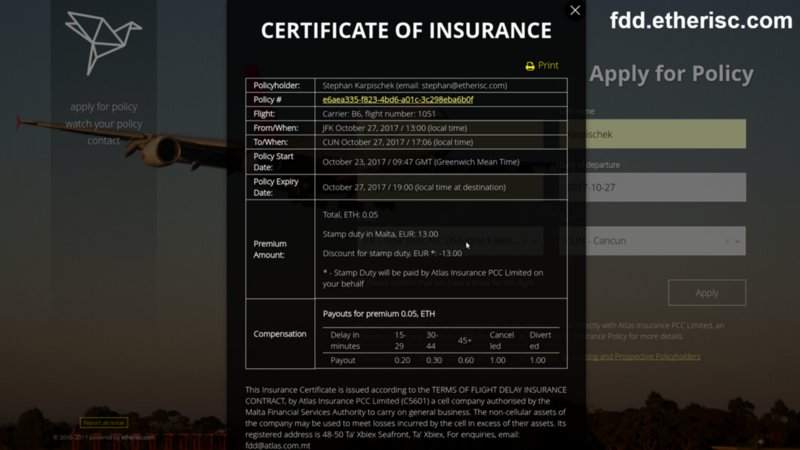
Task: Click 'Payouts for premium 0.05, ETH' heading
Action: 379,314
